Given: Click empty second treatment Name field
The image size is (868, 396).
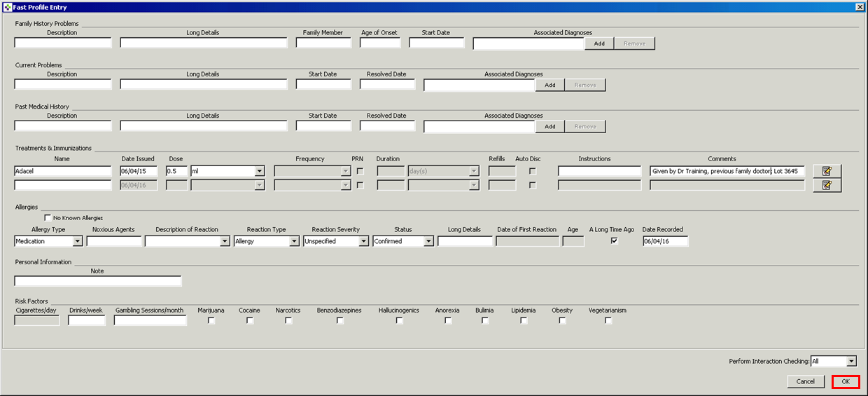Looking at the screenshot, I should (x=63, y=185).
